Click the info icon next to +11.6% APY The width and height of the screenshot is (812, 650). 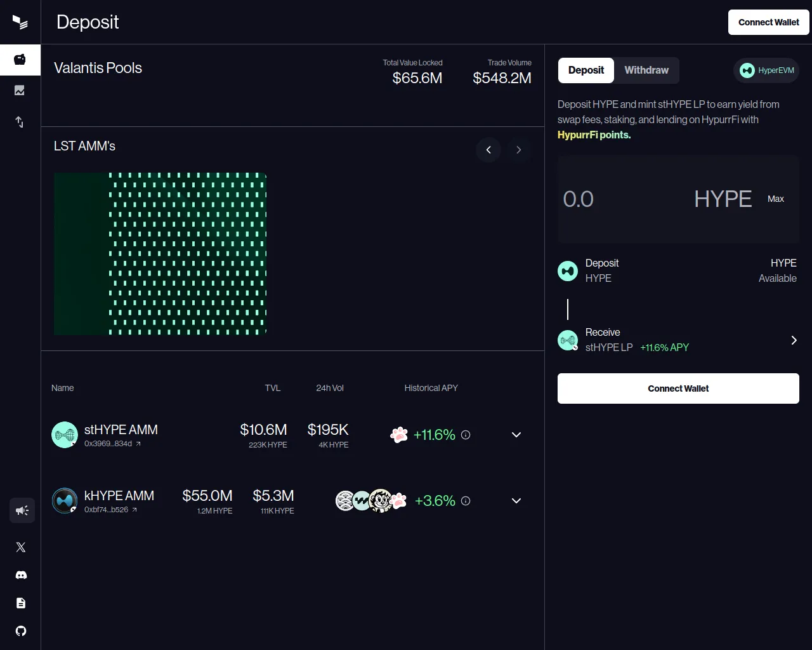pos(466,435)
